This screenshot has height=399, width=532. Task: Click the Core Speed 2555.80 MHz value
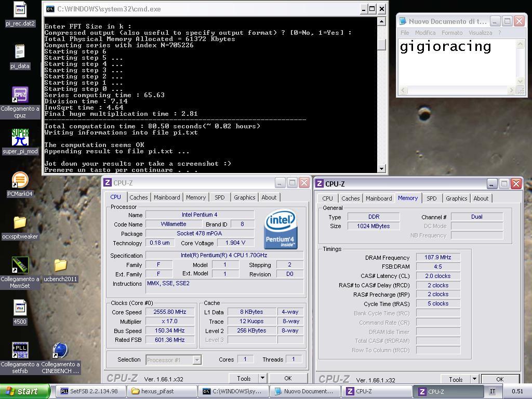pyautogui.click(x=170, y=312)
